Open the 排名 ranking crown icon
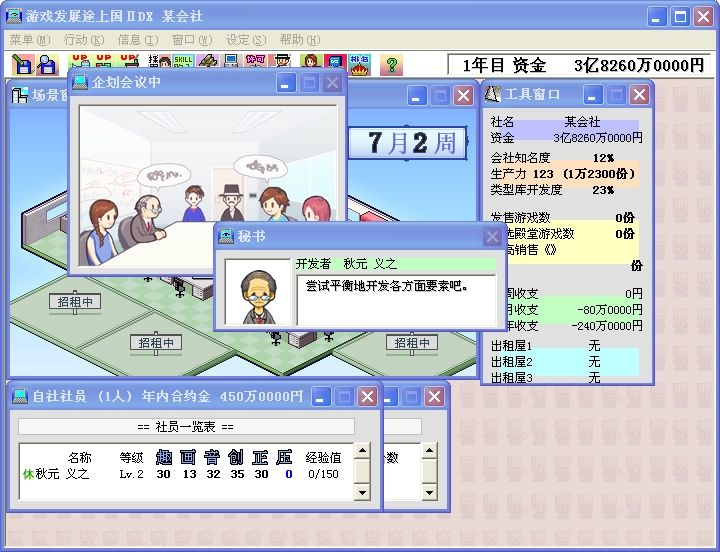720x552 pixels. coord(360,65)
